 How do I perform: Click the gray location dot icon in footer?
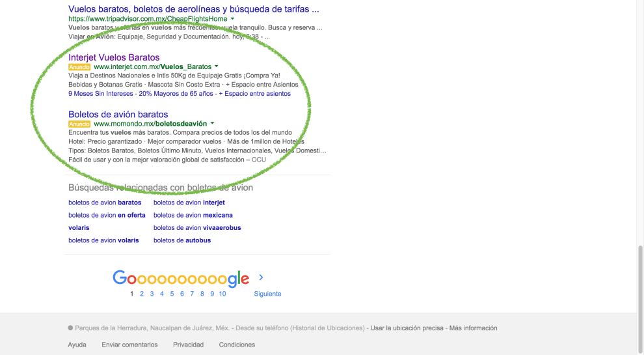(x=70, y=328)
